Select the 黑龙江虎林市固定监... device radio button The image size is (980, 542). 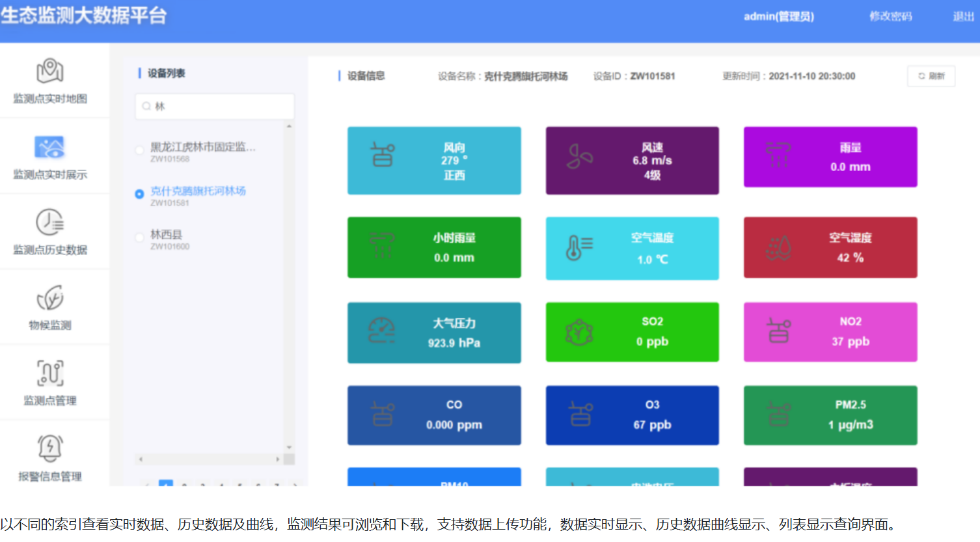point(139,150)
